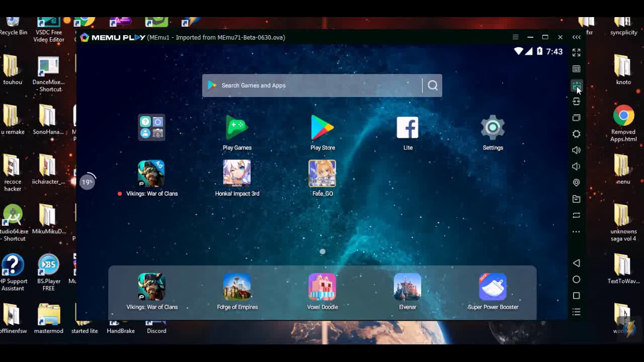644x362 pixels.
Task: Open the list menu icon at sidebar bottom
Action: 577,312
